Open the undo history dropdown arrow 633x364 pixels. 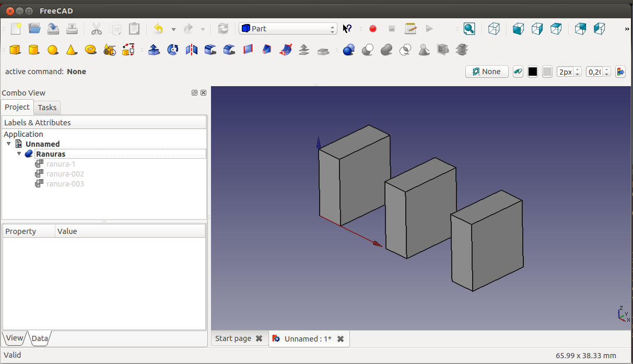coord(173,29)
